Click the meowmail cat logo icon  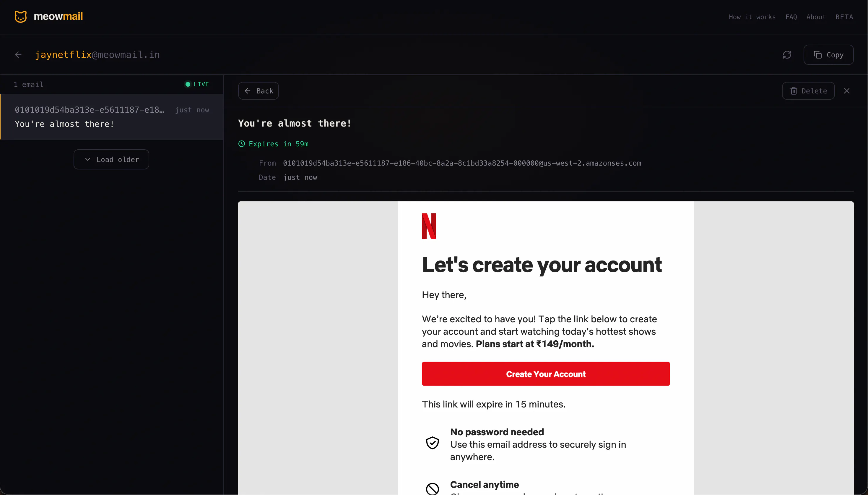tap(21, 16)
